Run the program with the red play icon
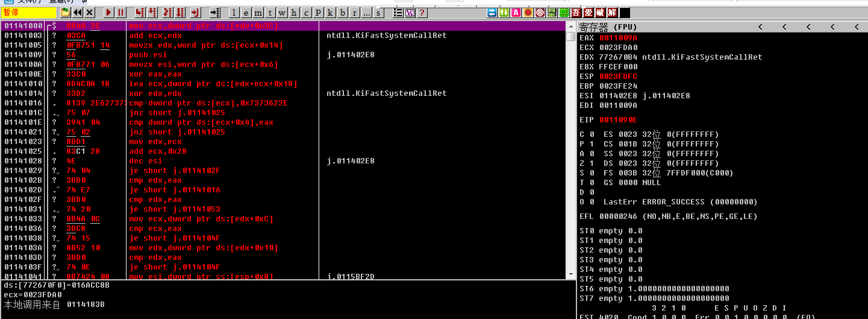Viewport: 868px width, 319px height. (x=108, y=13)
